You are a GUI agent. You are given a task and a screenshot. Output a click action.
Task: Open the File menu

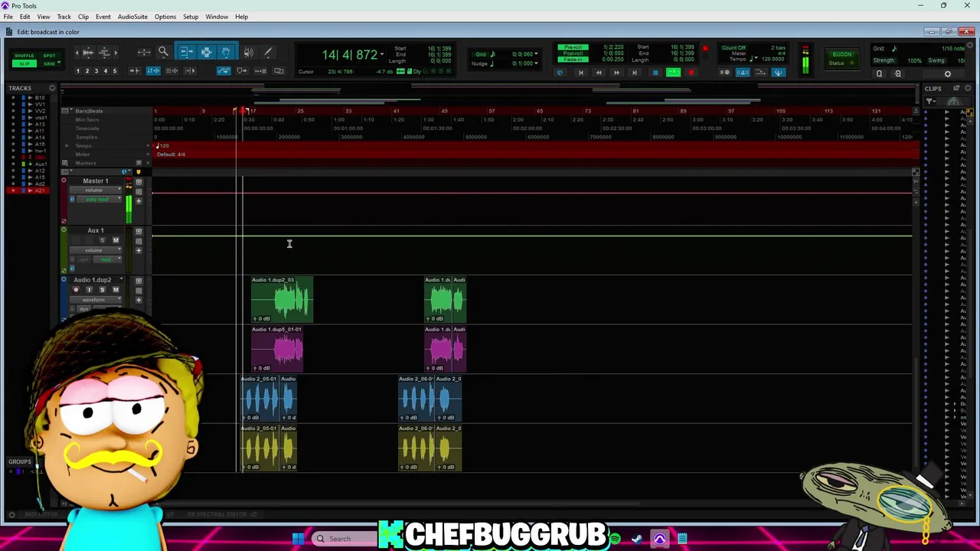click(x=8, y=17)
